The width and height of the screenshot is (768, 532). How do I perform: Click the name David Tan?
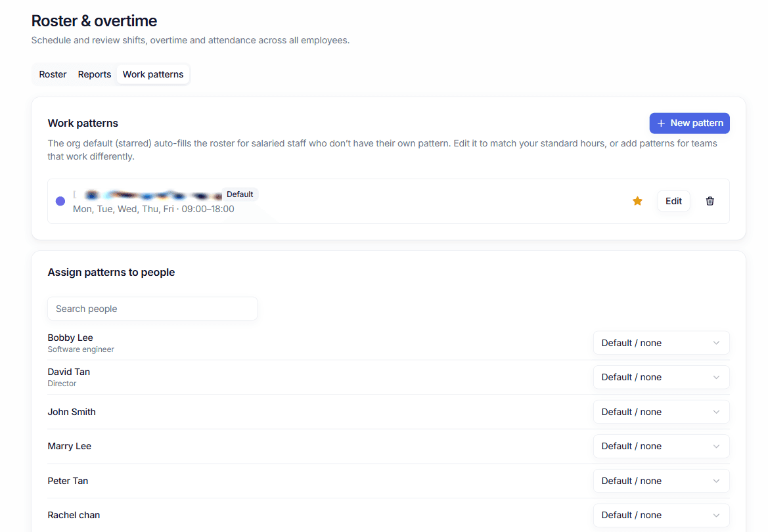68,372
